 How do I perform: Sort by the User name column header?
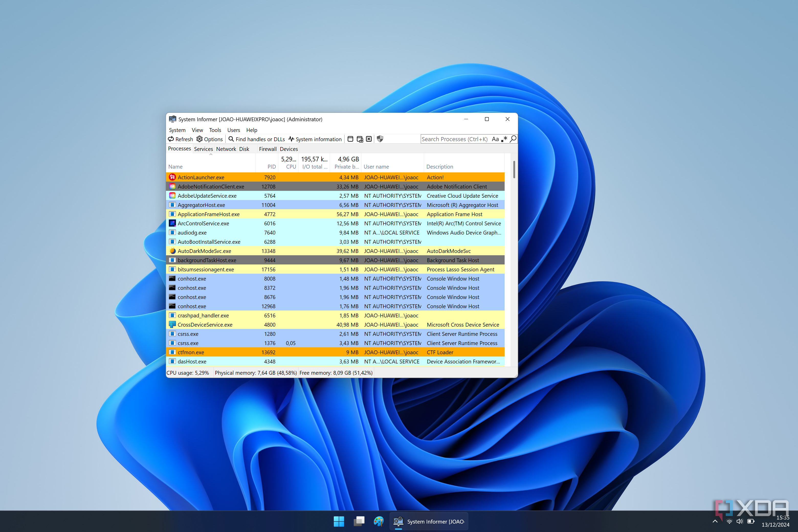point(393,163)
